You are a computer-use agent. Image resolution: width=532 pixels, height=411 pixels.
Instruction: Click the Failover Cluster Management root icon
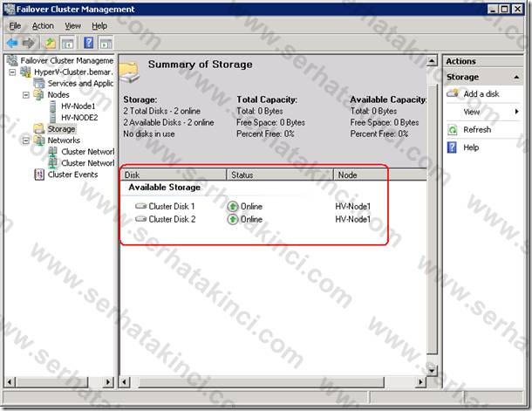pos(12,60)
